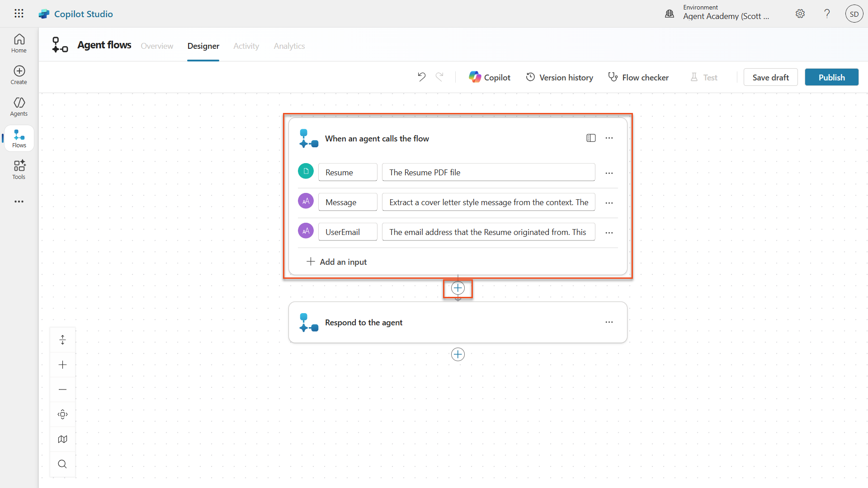Viewport: 868px width, 488px height.
Task: Open the Activity tab
Action: point(246,46)
